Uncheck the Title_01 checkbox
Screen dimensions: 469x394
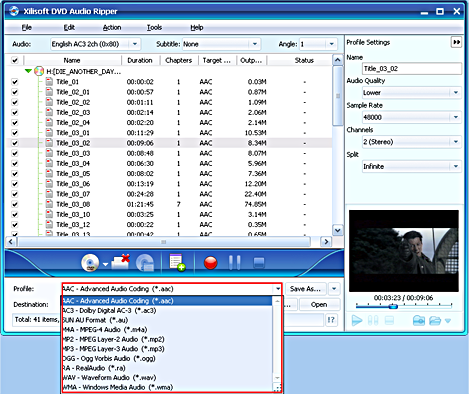[x=15, y=82]
